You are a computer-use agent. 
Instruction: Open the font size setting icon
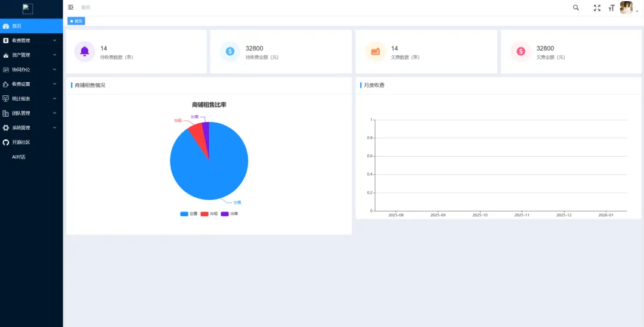612,8
